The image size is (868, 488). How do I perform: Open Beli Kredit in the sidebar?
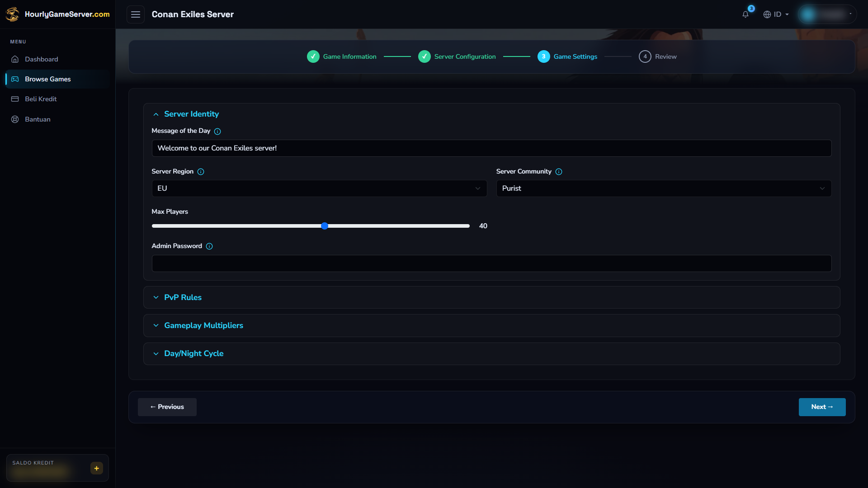(57, 99)
